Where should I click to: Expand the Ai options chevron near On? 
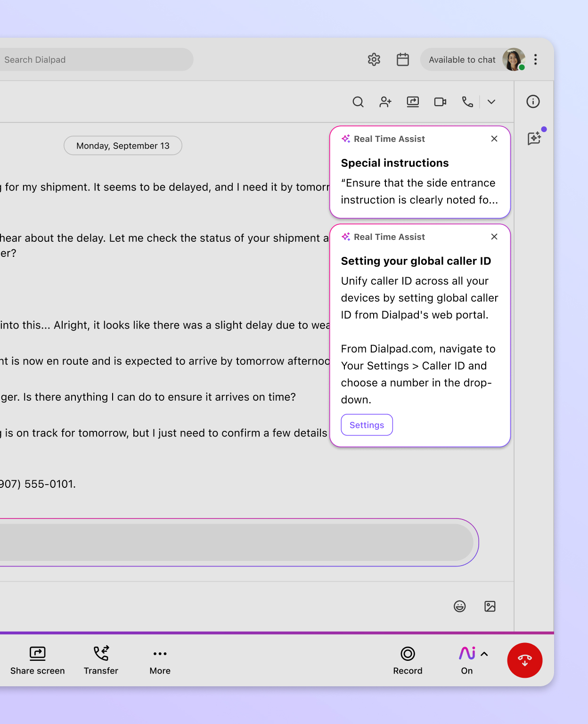pyautogui.click(x=484, y=654)
